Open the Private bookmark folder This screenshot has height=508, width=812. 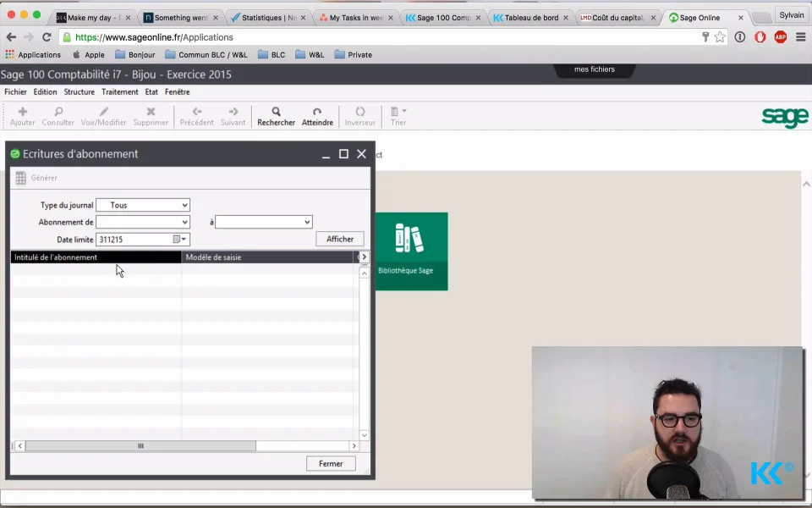[x=354, y=54]
